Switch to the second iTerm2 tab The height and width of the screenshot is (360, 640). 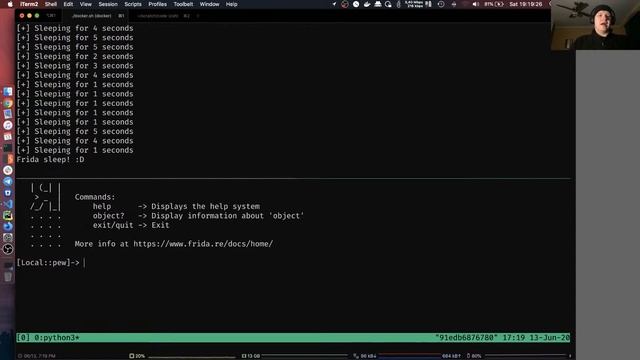pos(163,16)
